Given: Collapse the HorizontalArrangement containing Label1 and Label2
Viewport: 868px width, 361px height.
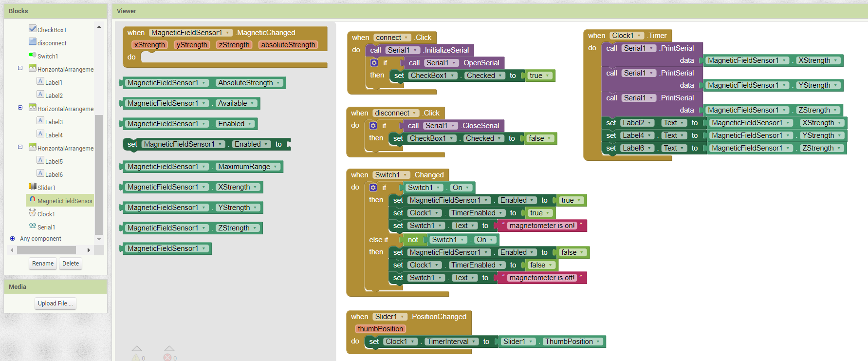Looking at the screenshot, I should point(20,68).
